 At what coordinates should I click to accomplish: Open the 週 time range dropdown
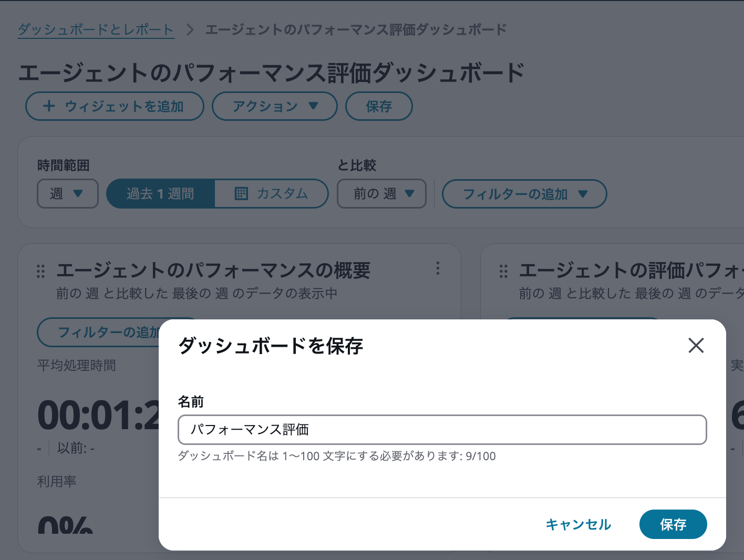(x=68, y=194)
